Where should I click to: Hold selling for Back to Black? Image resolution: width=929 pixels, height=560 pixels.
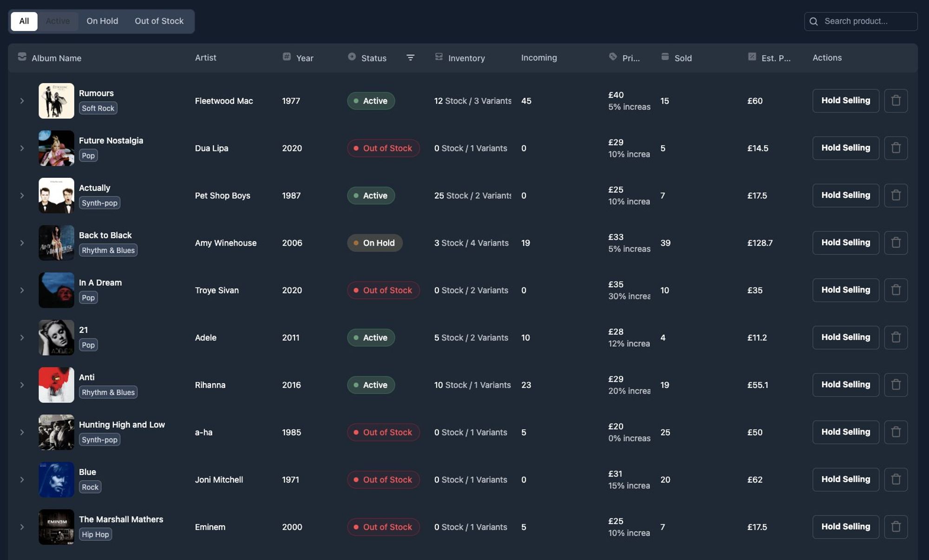pyautogui.click(x=845, y=243)
